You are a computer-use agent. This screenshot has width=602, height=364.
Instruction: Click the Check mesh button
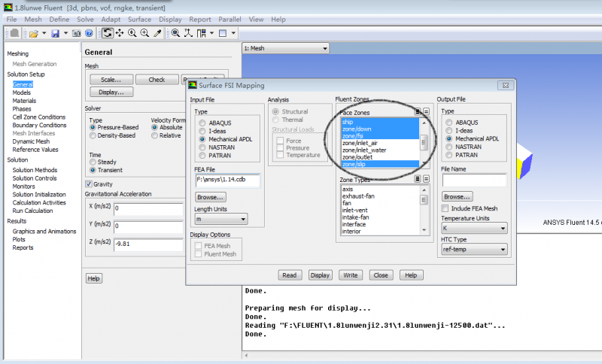157,80
